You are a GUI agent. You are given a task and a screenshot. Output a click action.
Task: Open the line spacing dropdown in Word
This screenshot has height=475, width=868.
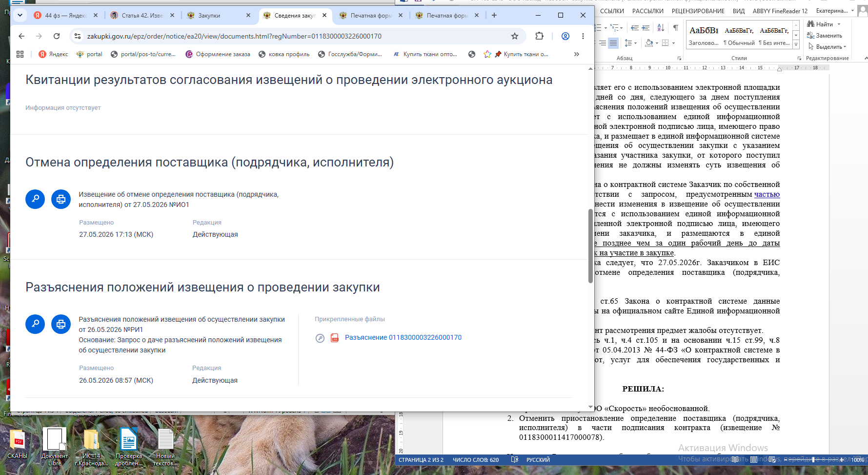point(636,43)
